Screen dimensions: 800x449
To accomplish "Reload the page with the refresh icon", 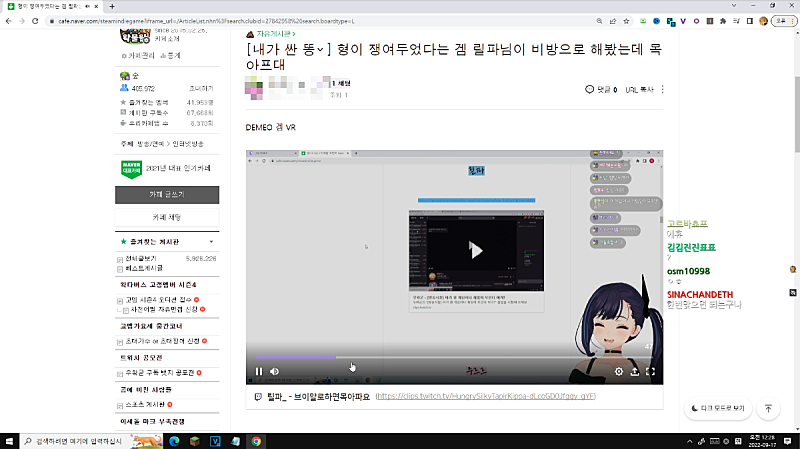I will (x=35, y=21).
